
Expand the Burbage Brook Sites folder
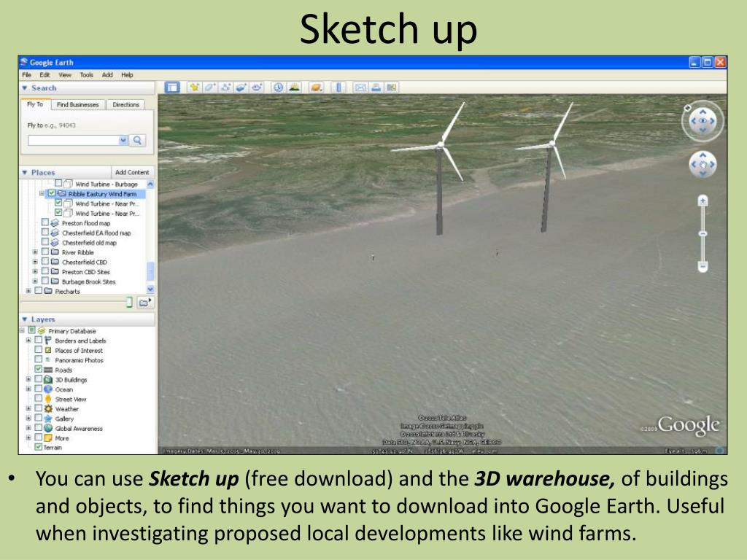(x=35, y=281)
